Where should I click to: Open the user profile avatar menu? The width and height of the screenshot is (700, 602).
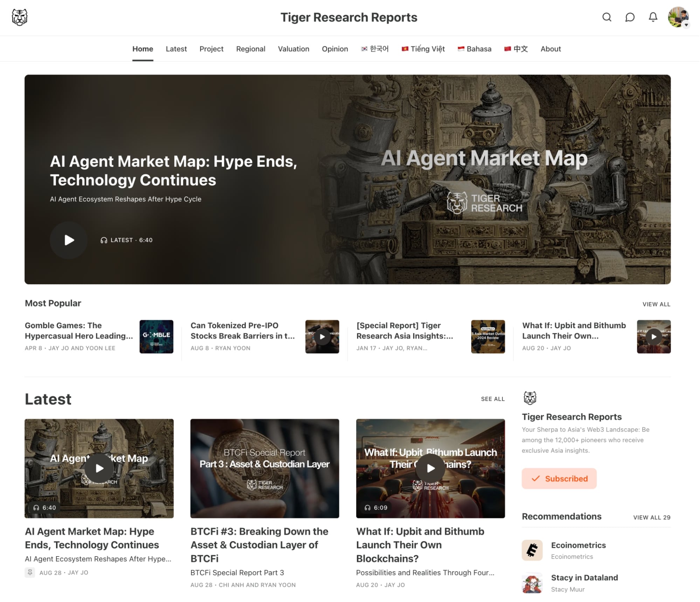[679, 17]
